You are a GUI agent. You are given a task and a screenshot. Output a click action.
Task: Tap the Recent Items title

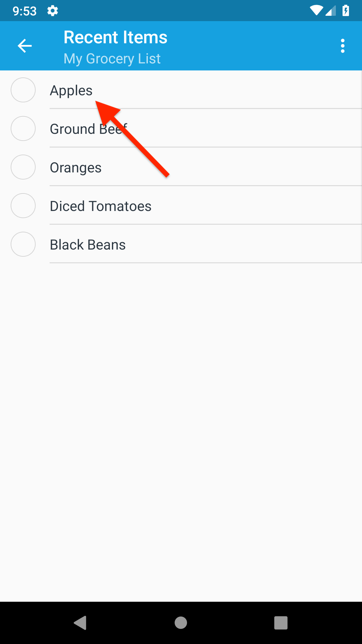115,37
